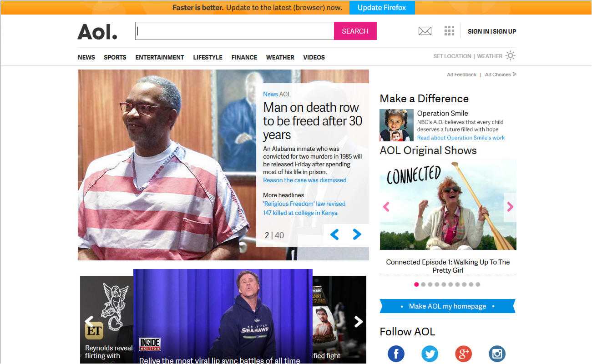Open AOL's Twitter page icon
The image size is (592, 364).
point(430,354)
